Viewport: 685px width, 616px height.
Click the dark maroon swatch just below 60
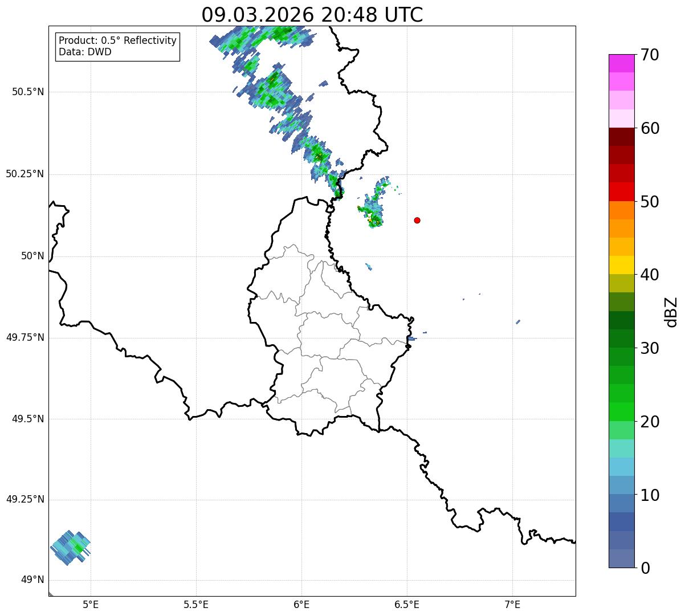pyautogui.click(x=621, y=137)
